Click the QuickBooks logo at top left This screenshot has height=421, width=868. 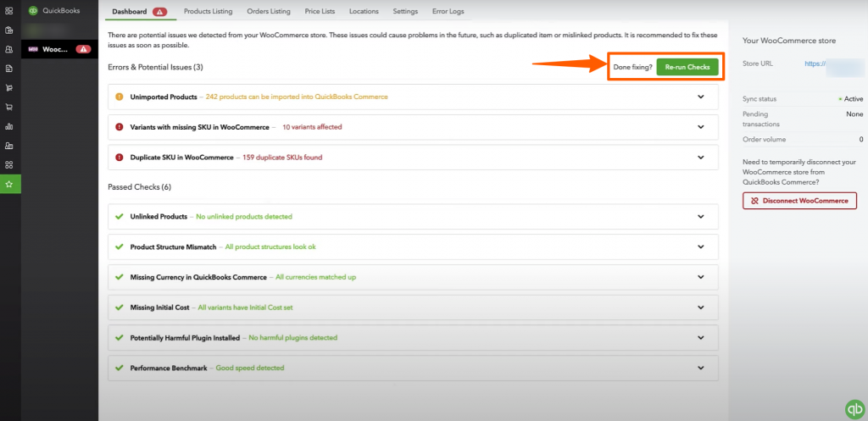[x=33, y=10]
